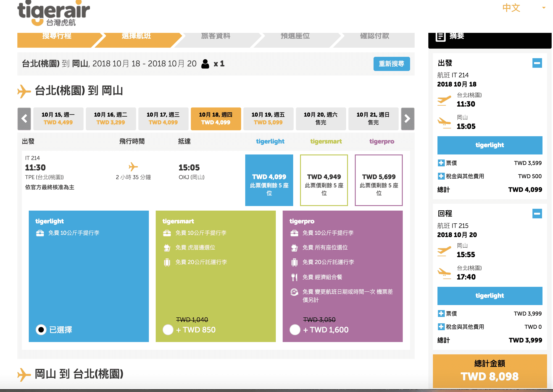
Task: Expand departure 稅金與其他費用 TWD 500 details
Action: coord(441,176)
